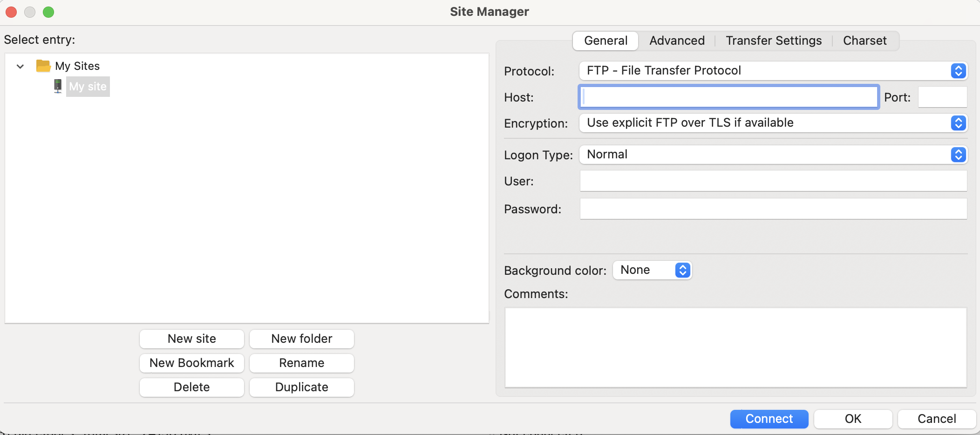Screen dimensions: 980x435
Task: Select the My site server icon
Action: pyautogui.click(x=58, y=86)
